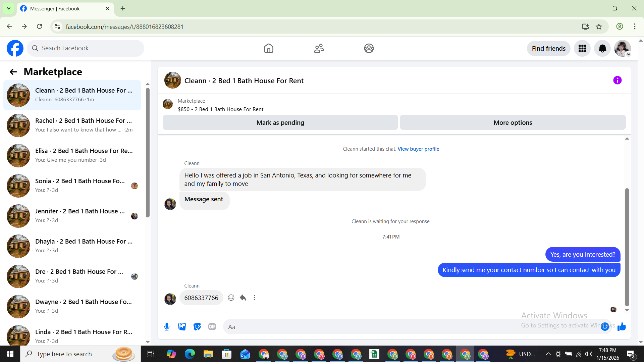Viewport: 644px width, 362px height.
Task: Click the address bar URL
Action: (x=124, y=27)
